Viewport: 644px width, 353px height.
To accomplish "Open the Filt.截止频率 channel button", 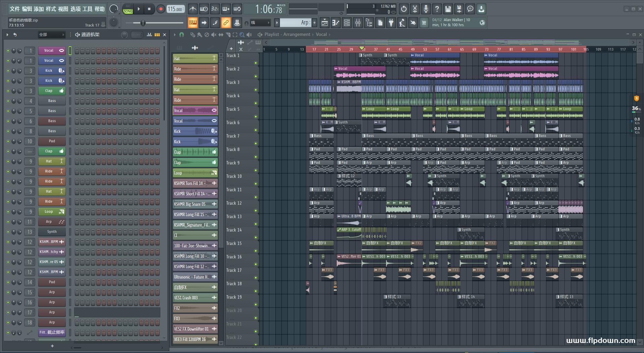I will (52, 333).
